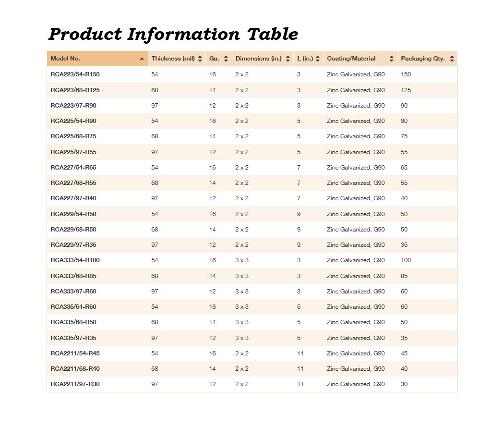Select model RCA335/97-R35

73,338
